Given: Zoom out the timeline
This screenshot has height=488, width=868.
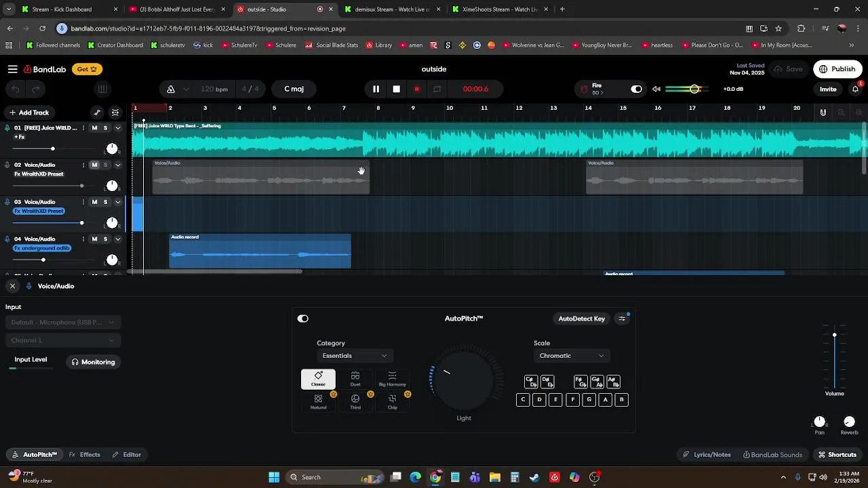Looking at the screenshot, I should coord(841,113).
